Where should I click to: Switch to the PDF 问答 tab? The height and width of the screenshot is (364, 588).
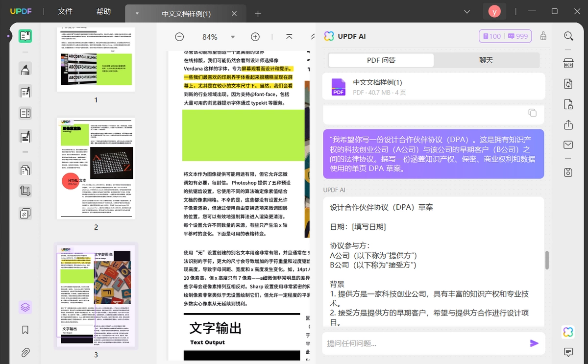[x=381, y=60]
